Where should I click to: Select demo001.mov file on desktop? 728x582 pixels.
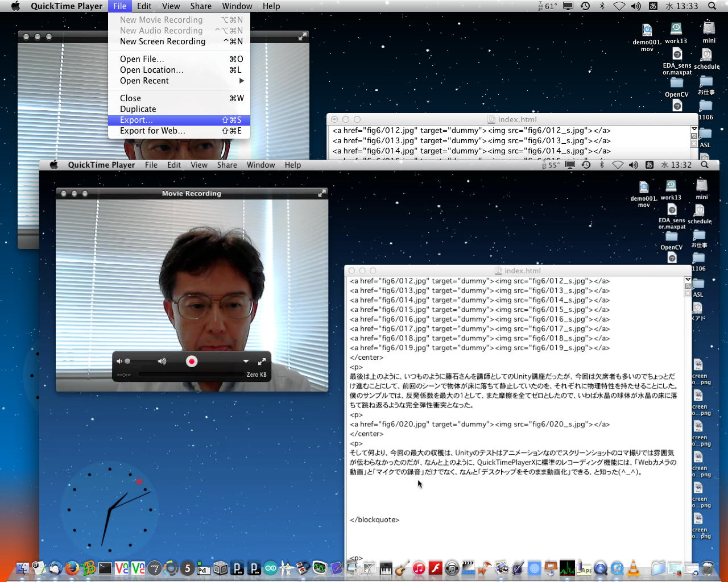point(647,31)
